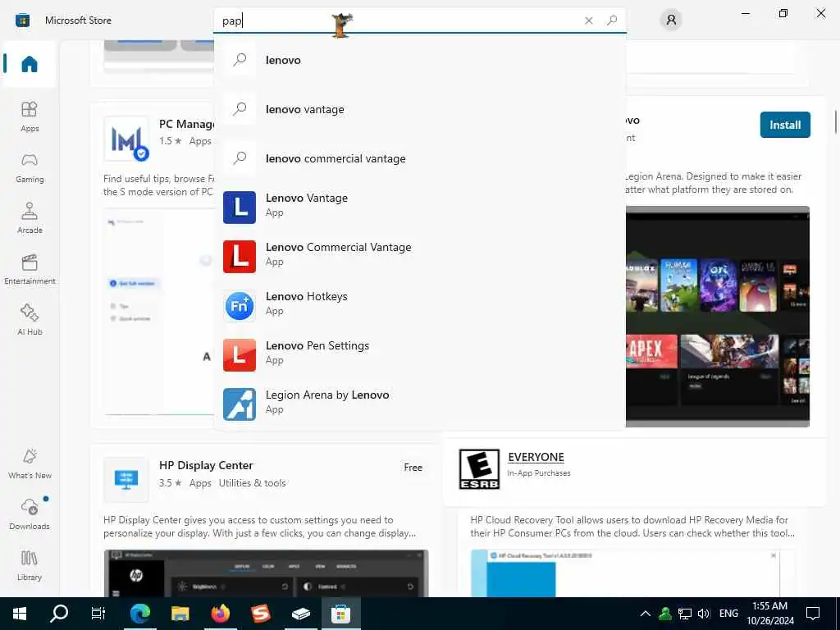Open the Entertainment section
840x630 pixels.
(x=30, y=269)
